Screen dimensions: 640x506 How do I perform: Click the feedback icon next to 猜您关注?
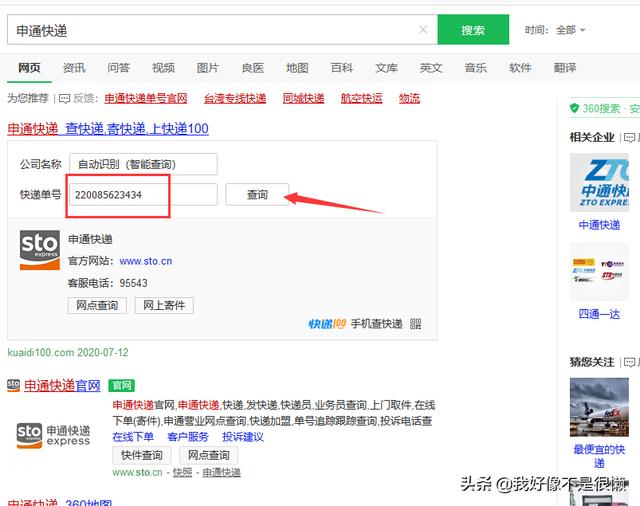click(x=629, y=362)
